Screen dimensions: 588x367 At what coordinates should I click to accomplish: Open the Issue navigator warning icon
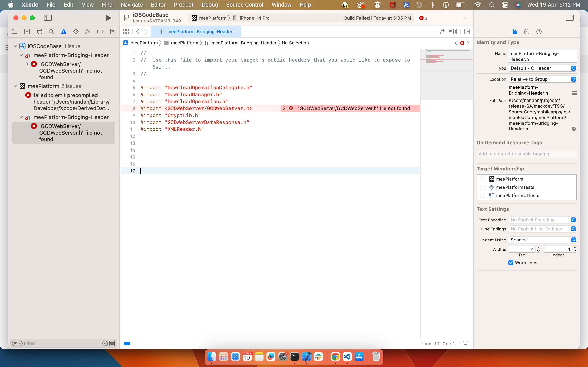[x=63, y=32]
